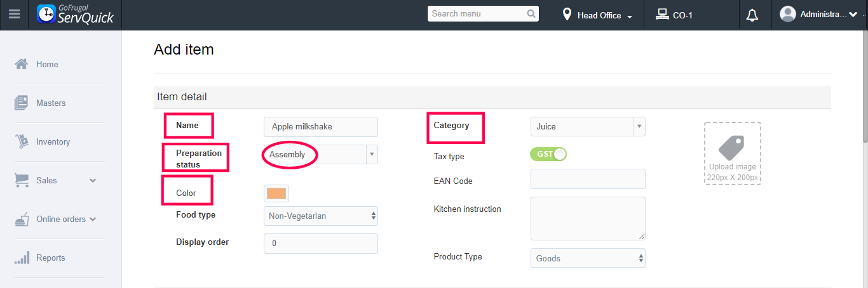868x288 pixels.
Task: Open the Preparation status dropdown
Action: [320, 155]
